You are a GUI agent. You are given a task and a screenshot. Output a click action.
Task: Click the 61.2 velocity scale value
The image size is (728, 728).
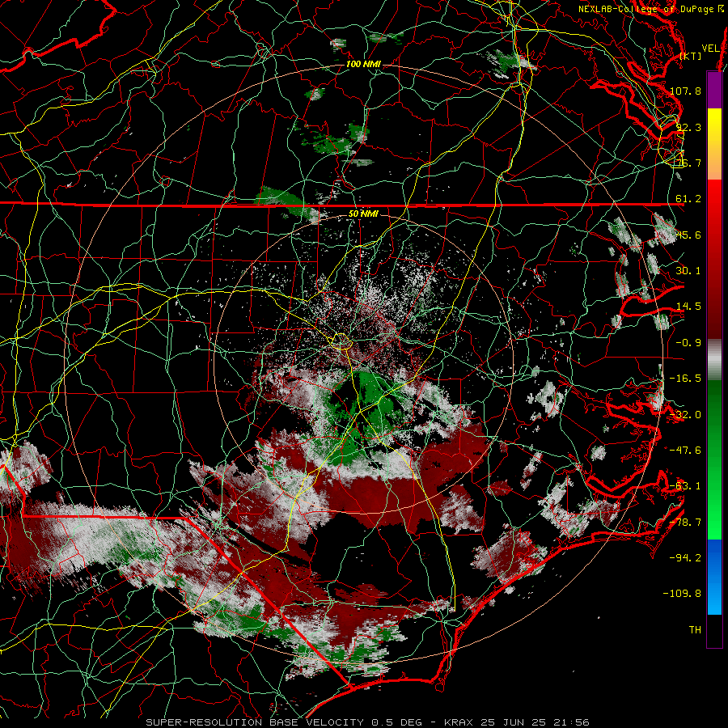688,199
